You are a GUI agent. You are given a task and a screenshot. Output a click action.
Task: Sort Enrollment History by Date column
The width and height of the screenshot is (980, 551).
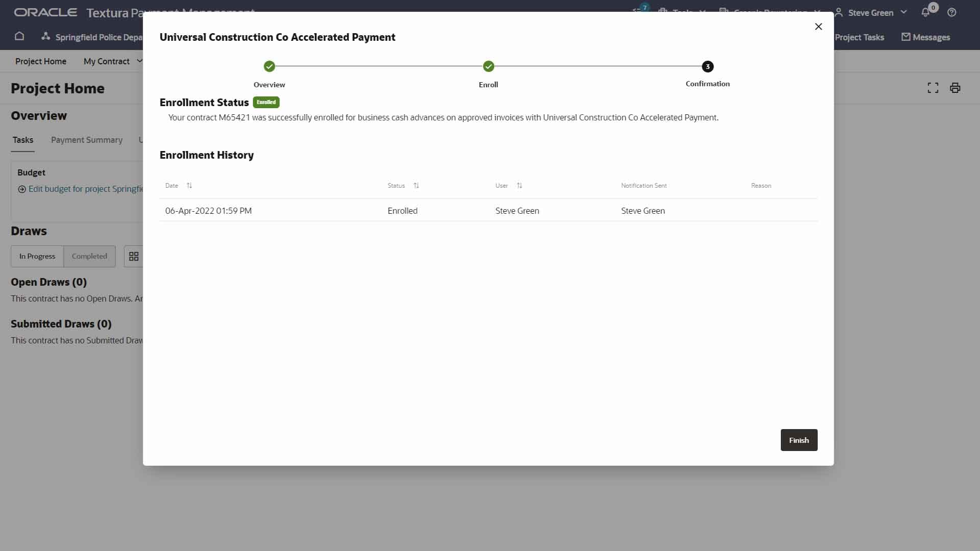[x=189, y=186]
